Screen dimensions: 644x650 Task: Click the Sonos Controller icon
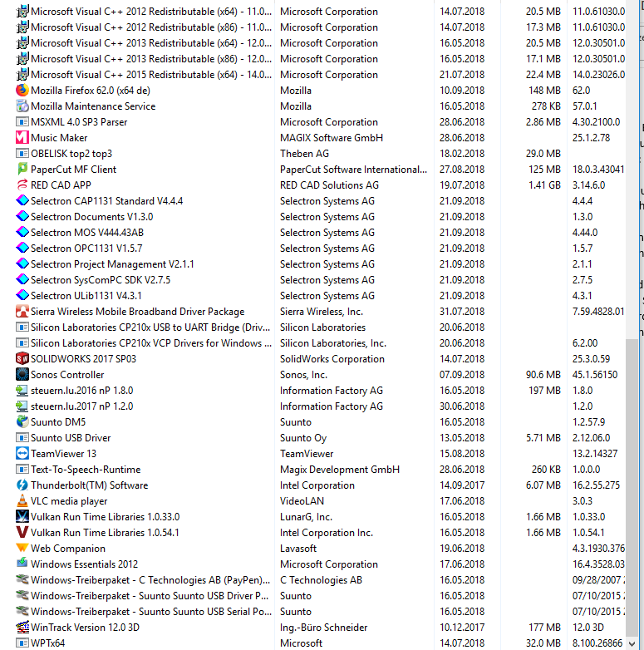tap(22, 374)
